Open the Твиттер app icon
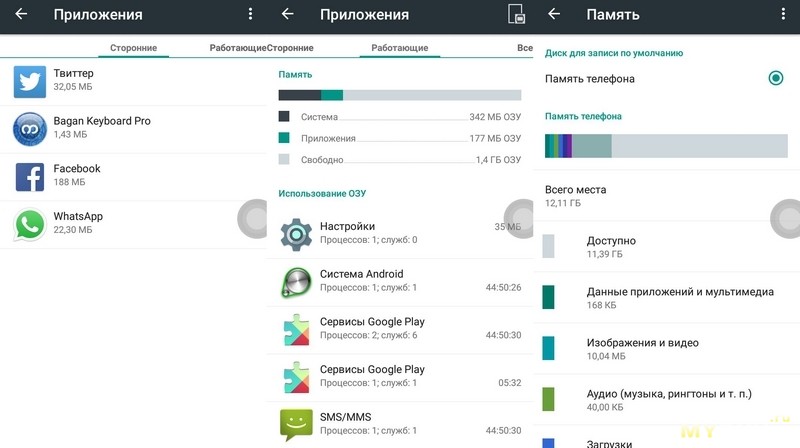This screenshot has height=448, width=800. [x=30, y=82]
